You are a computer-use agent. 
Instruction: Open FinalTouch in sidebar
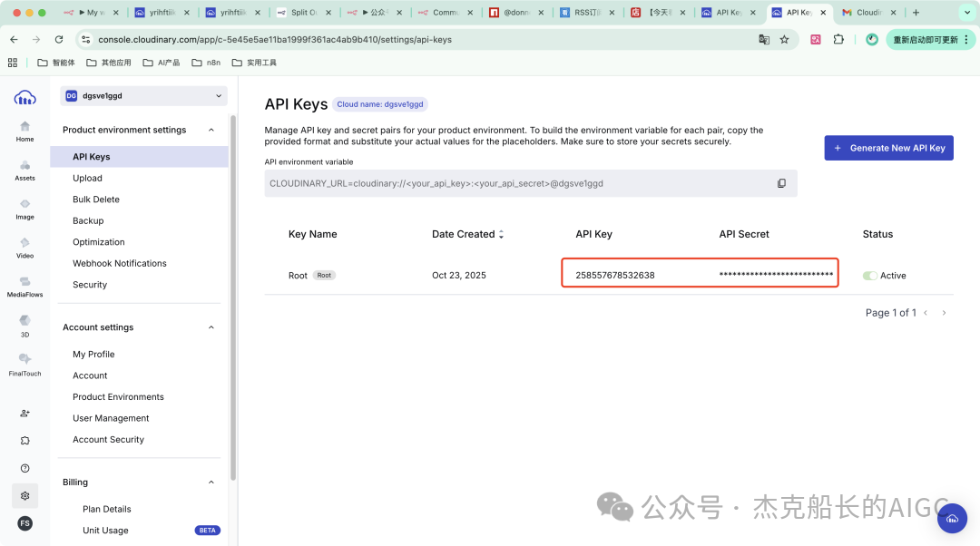(25, 365)
